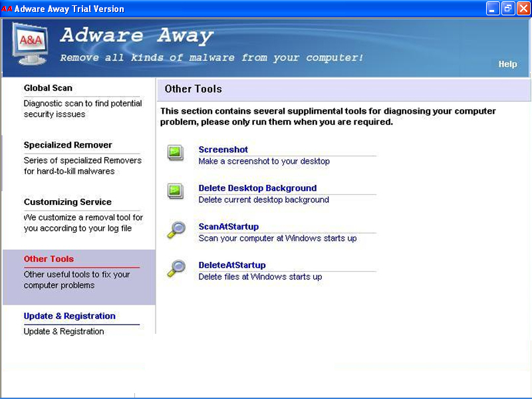Launch the ScanAtStartup link

[x=228, y=227]
